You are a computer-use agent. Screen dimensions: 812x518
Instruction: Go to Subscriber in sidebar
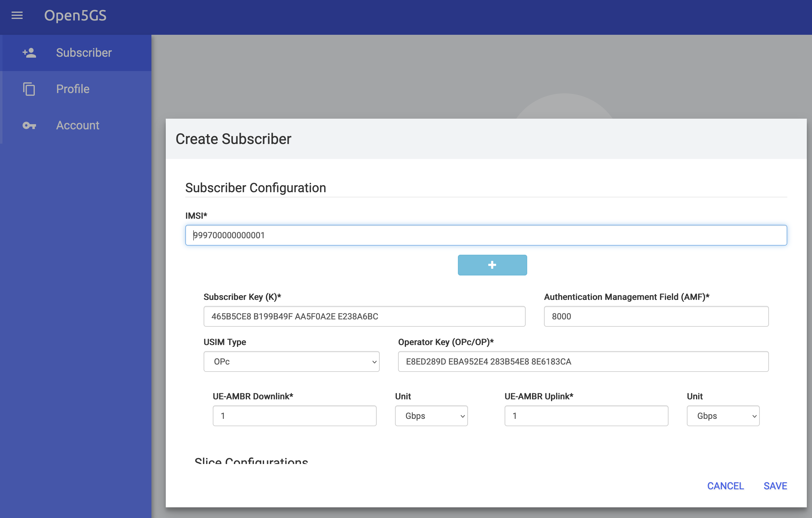pos(84,52)
